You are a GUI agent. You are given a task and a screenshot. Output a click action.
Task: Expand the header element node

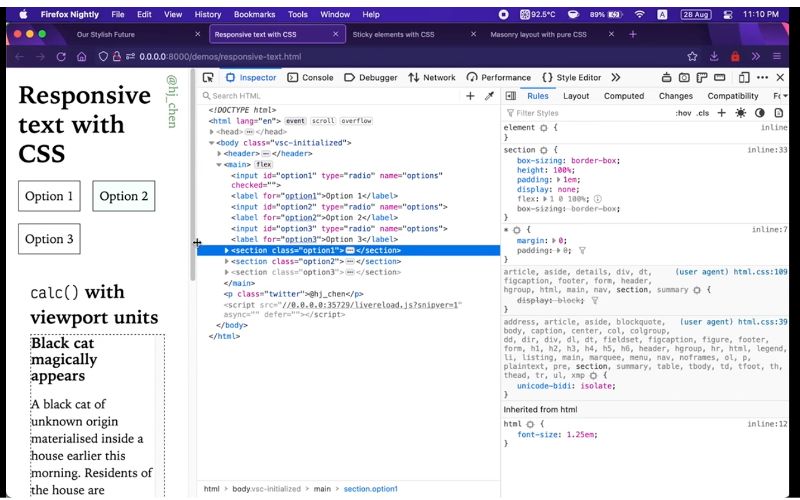(219, 153)
